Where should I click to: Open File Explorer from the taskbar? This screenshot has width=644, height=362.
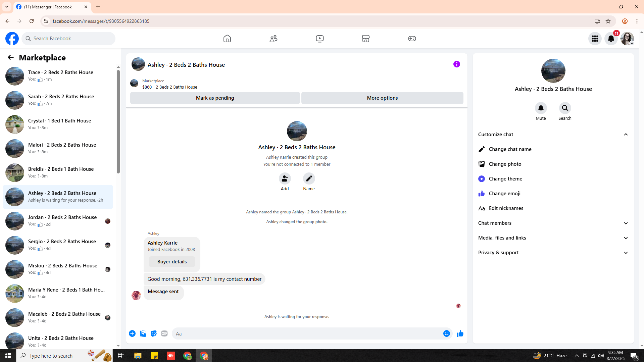(138, 356)
